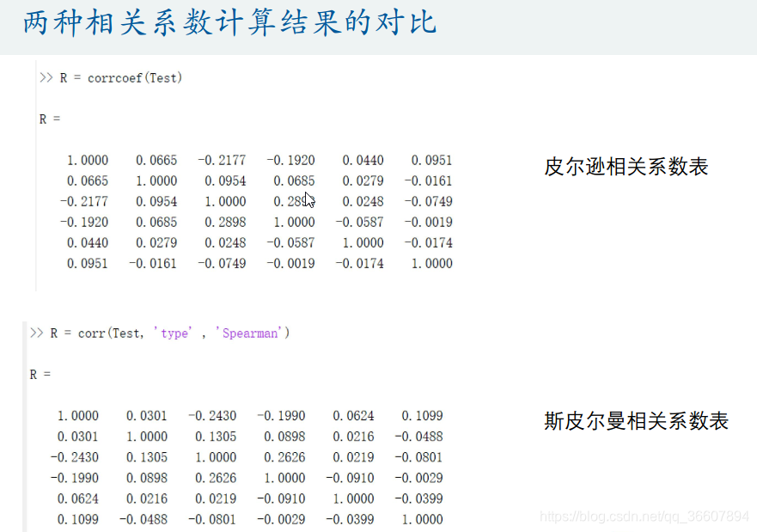Select -0.0910 in Spearman row starting with -0.1990
Image resolution: width=757 pixels, height=532 pixels.
[x=350, y=478]
